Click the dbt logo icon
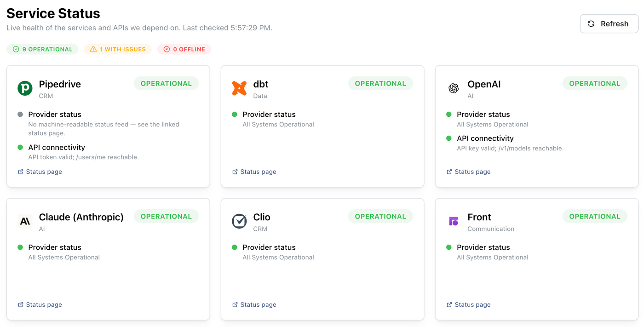Viewport: 644px width, 327px height. pyautogui.click(x=239, y=88)
